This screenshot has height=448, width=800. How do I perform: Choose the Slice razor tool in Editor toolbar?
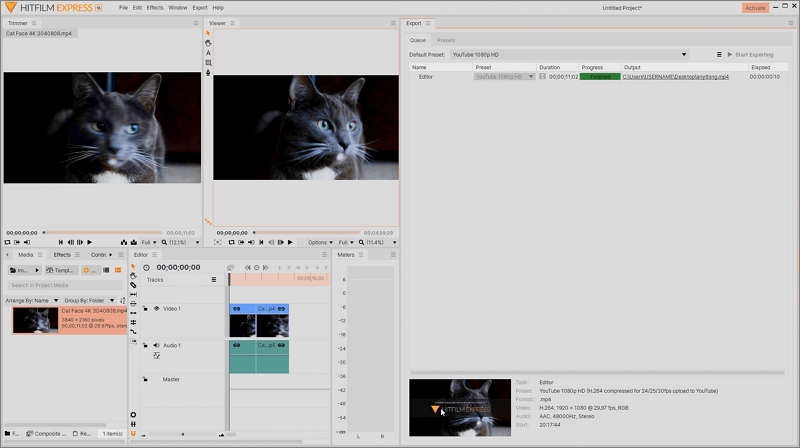point(133,285)
